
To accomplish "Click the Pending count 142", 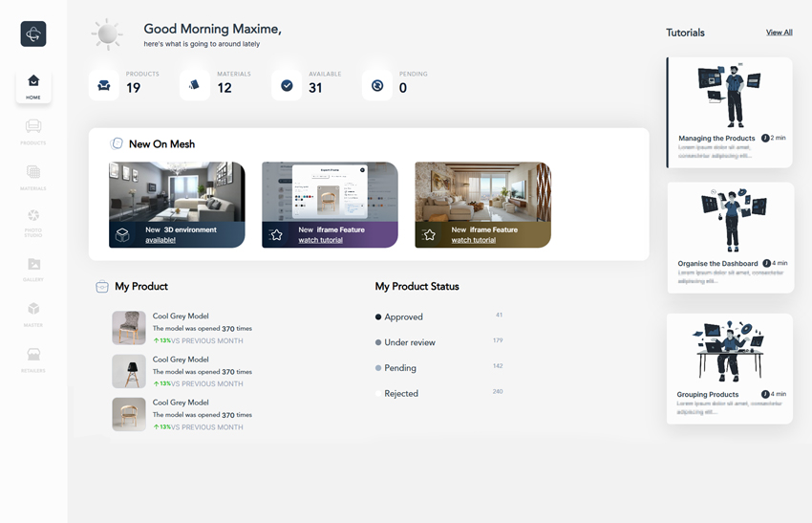I will (x=498, y=365).
